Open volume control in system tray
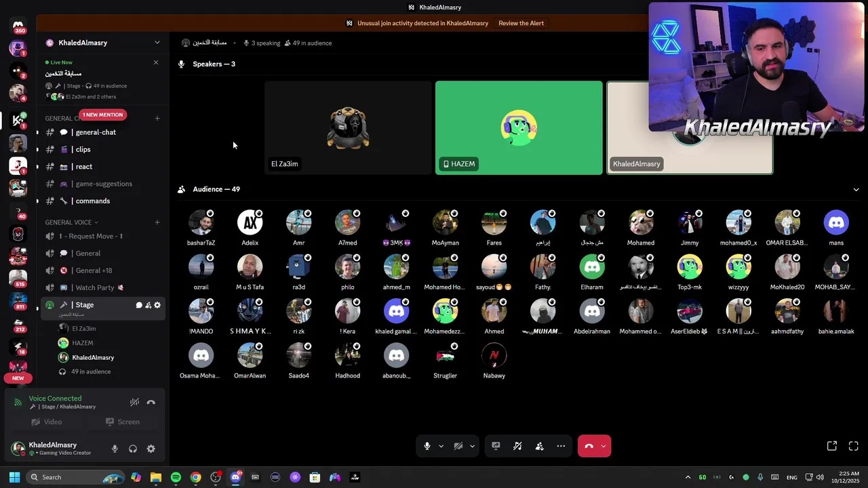868x488 pixels. point(820,477)
